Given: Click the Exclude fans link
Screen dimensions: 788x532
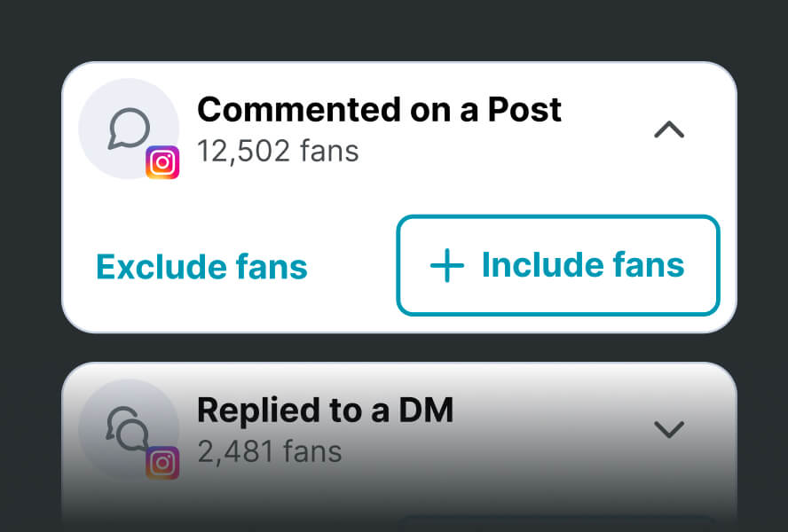Looking at the screenshot, I should 201,266.
